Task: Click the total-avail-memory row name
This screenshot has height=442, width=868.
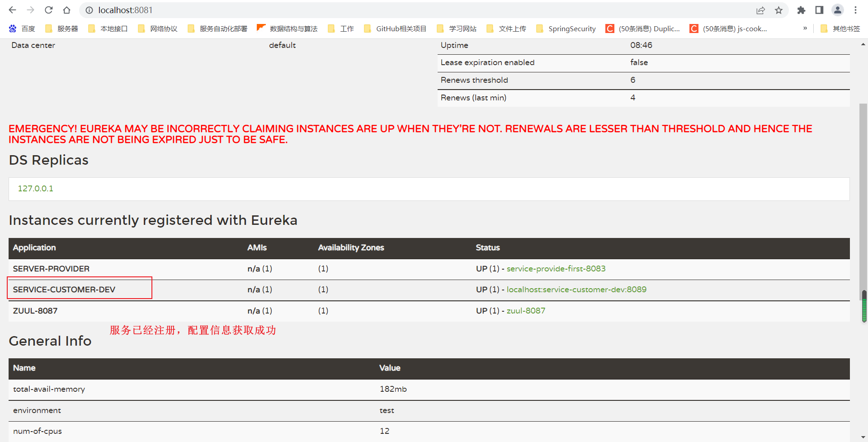Action: [x=49, y=389]
